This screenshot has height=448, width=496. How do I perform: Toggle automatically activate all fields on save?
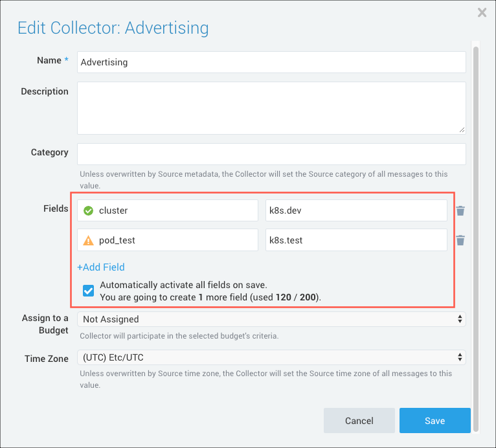89,291
